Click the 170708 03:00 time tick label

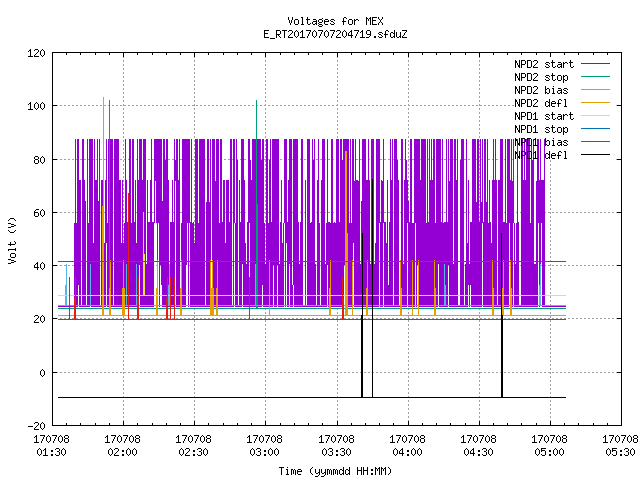264,446
